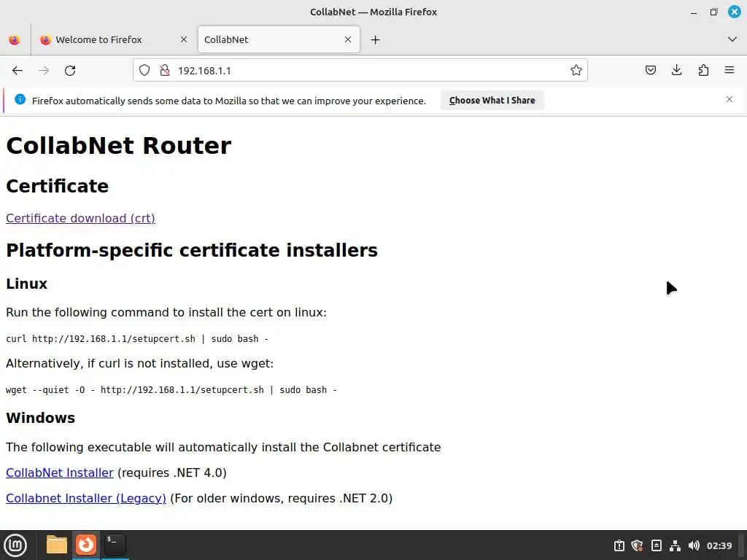Click the CollabNet Router heading
Screen dimensions: 747x560
coord(119,145)
